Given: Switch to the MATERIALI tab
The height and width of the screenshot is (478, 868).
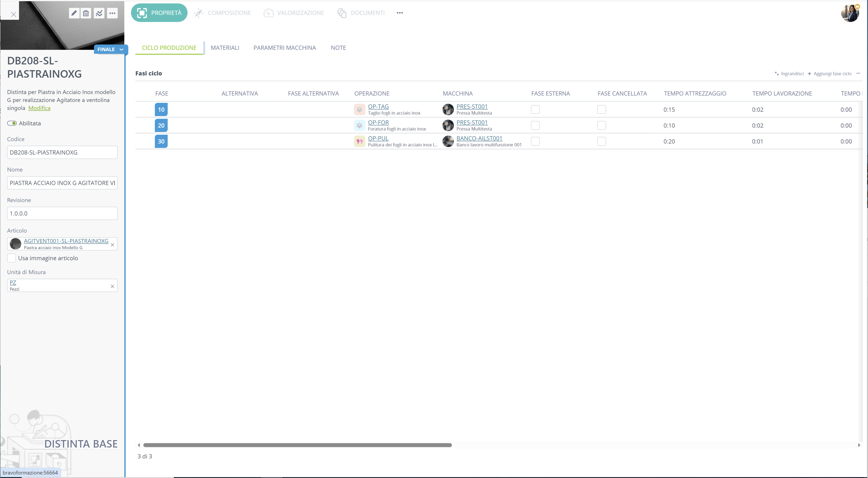Looking at the screenshot, I should pos(225,48).
